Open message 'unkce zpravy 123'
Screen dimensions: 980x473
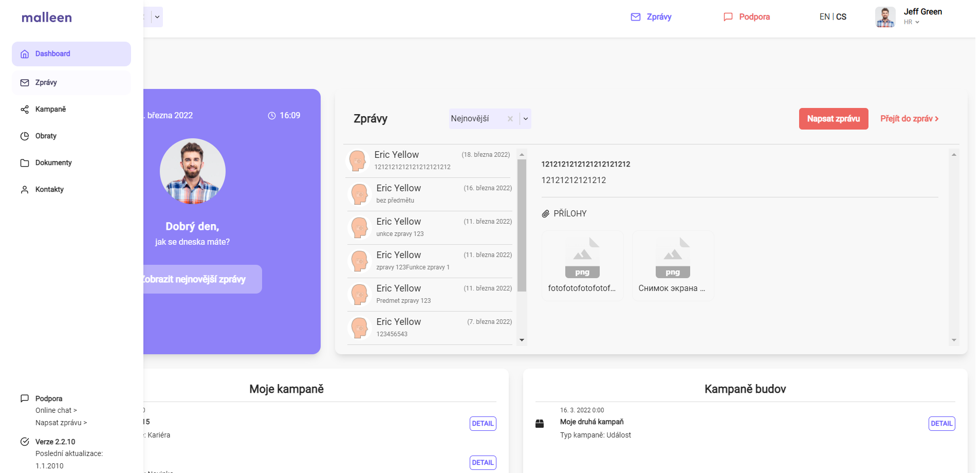(430, 228)
